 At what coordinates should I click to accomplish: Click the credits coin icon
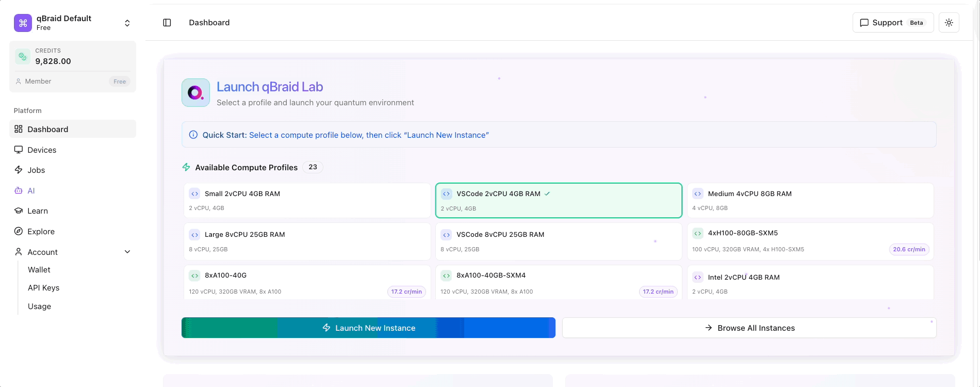(22, 56)
